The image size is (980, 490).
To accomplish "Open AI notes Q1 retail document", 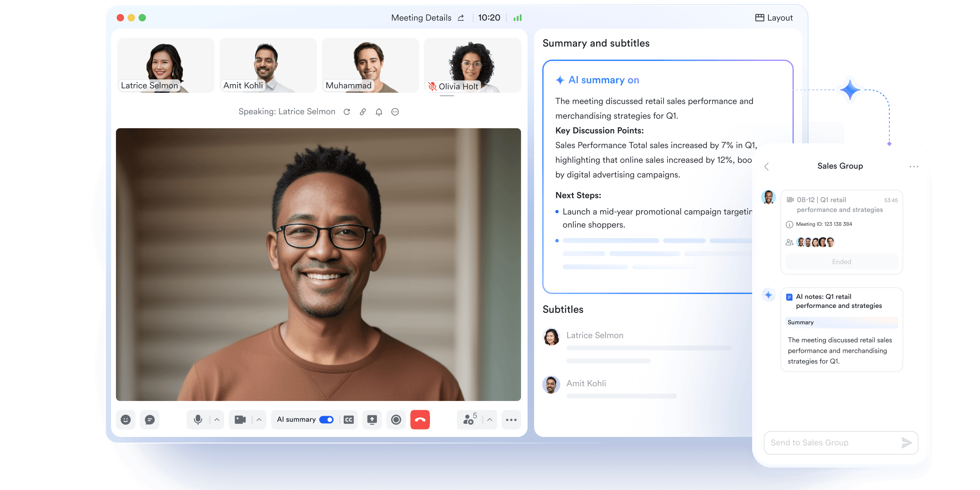I will pyautogui.click(x=842, y=330).
